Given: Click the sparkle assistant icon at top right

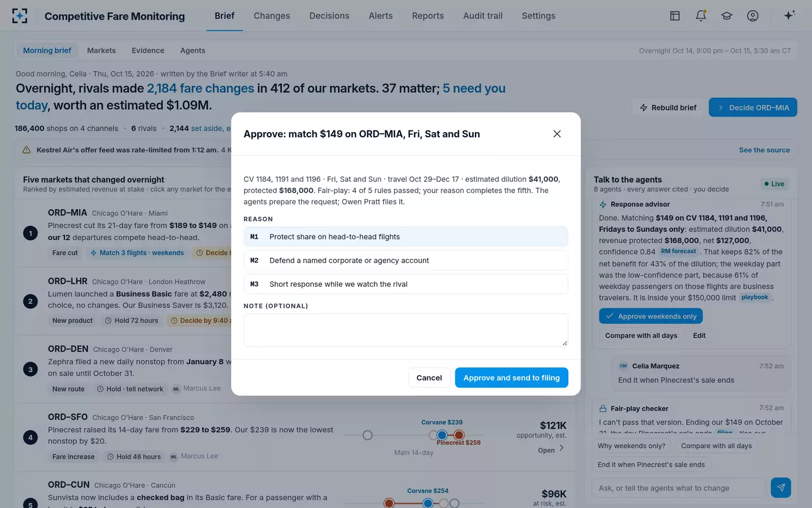Looking at the screenshot, I should pos(789,15).
